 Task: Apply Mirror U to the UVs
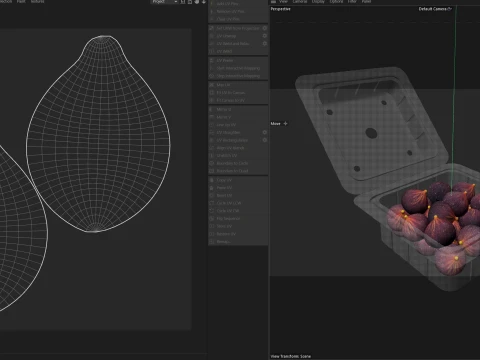(x=238, y=109)
